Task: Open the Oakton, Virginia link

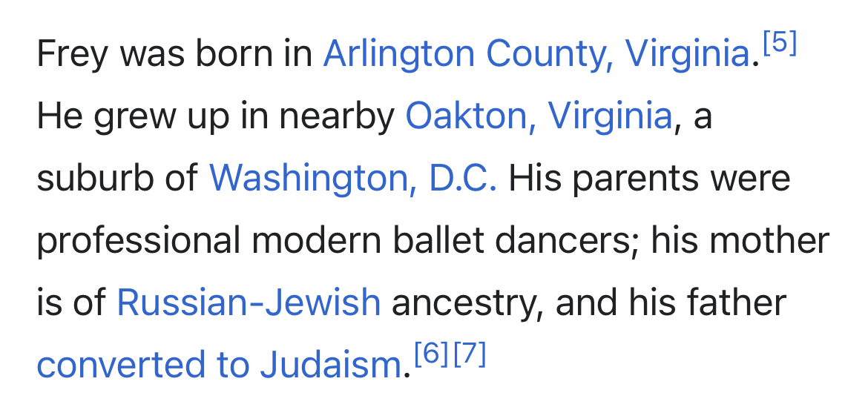Action: pos(539,117)
